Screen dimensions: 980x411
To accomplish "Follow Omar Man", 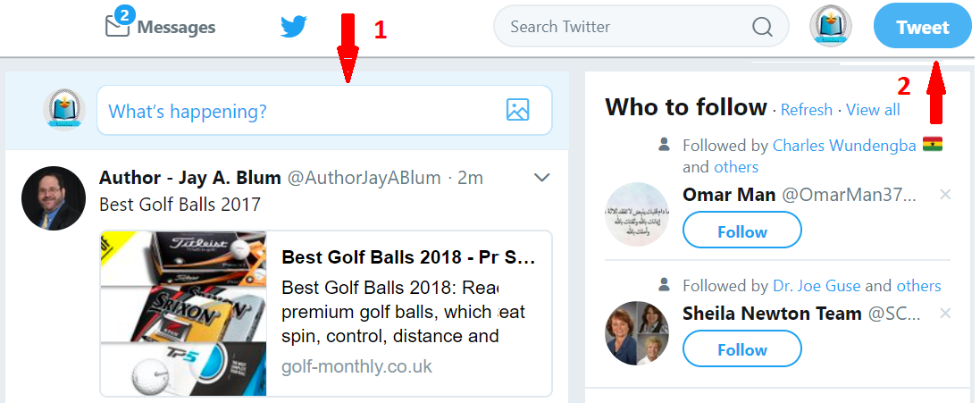I will click(x=741, y=231).
